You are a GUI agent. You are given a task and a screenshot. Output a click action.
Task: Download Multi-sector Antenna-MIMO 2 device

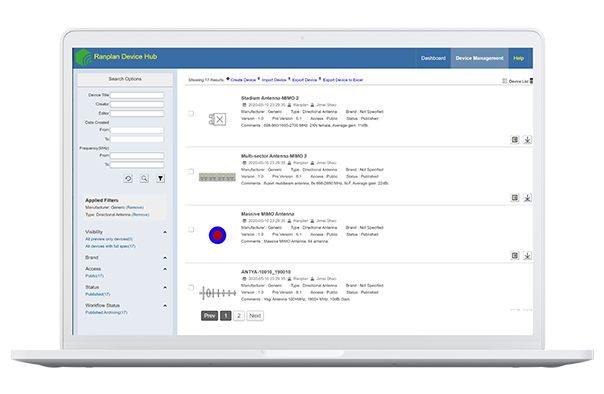point(527,198)
